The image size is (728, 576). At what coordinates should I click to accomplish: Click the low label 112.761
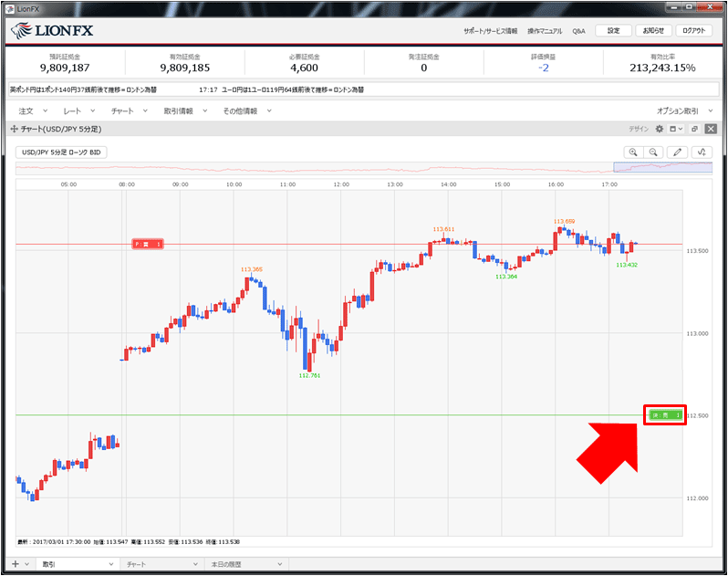[309, 375]
